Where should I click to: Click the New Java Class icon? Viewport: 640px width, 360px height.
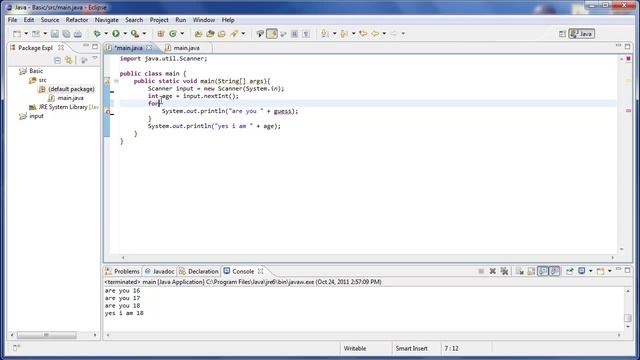pos(173,34)
